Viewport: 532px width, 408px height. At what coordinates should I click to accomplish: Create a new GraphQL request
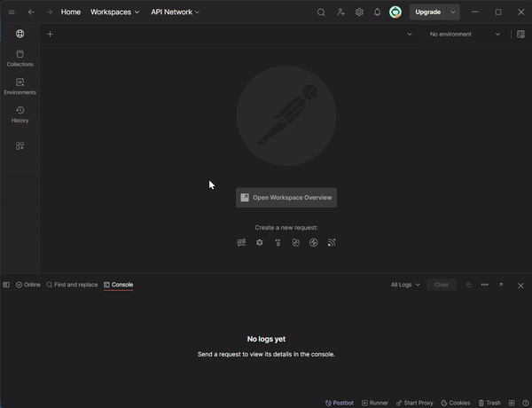click(x=260, y=242)
